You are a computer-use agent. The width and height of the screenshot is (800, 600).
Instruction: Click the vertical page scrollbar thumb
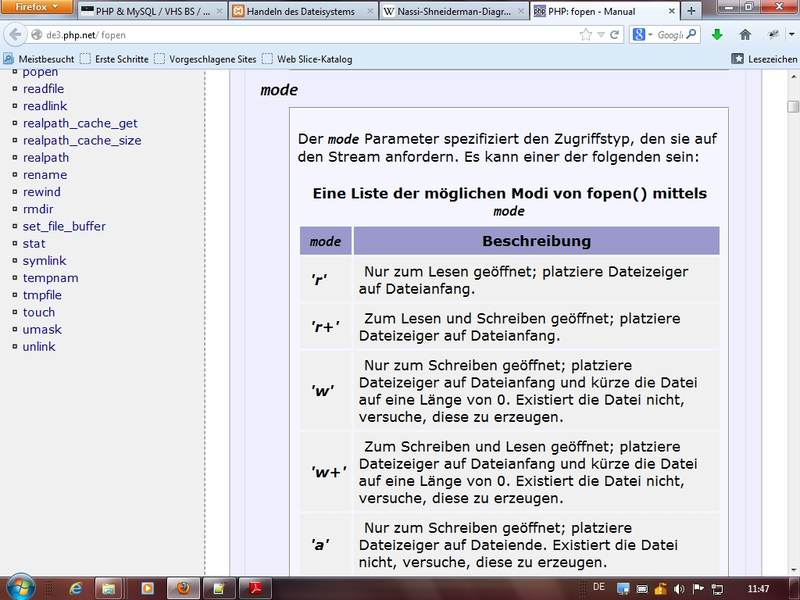pyautogui.click(x=793, y=107)
